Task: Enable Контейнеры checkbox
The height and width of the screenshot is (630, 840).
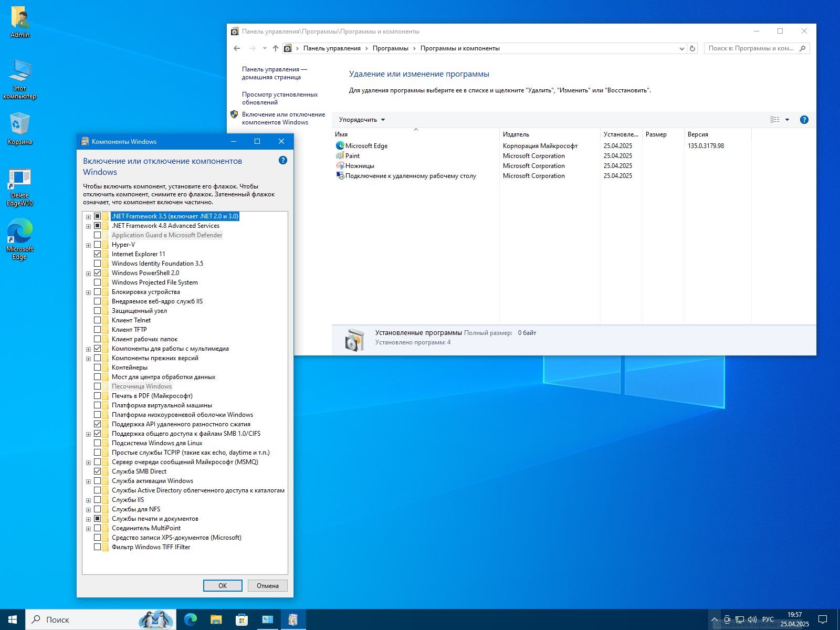Action: tap(97, 367)
